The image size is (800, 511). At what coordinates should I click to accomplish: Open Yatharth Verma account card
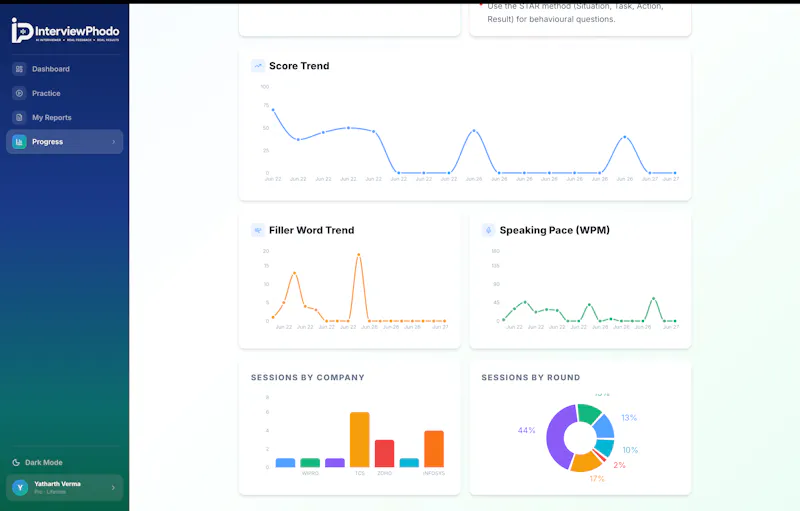(x=64, y=488)
